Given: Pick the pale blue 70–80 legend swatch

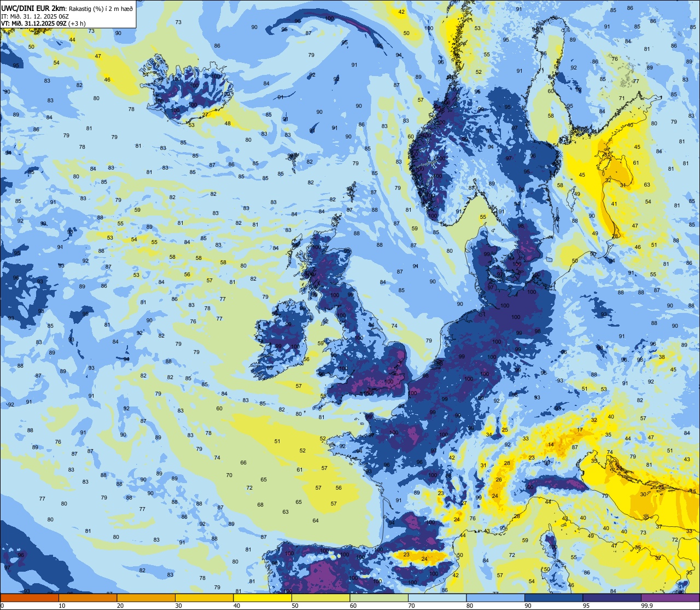Looking at the screenshot, I should [437, 597].
